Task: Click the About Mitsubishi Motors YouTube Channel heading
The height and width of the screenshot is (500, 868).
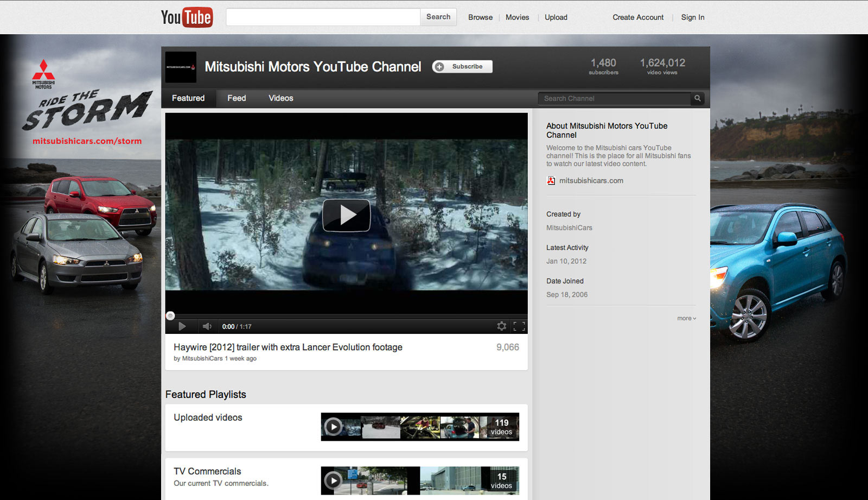Action: [x=607, y=130]
